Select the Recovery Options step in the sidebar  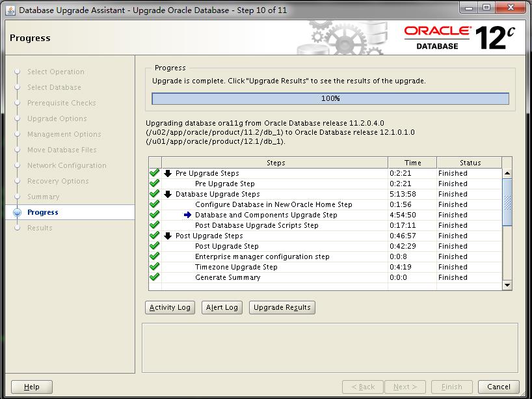coord(58,182)
